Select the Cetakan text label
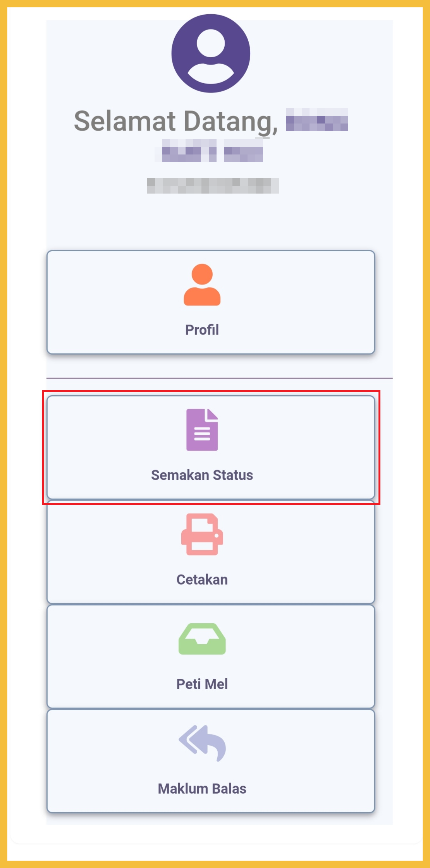This screenshot has width=430, height=868. pos(202,580)
